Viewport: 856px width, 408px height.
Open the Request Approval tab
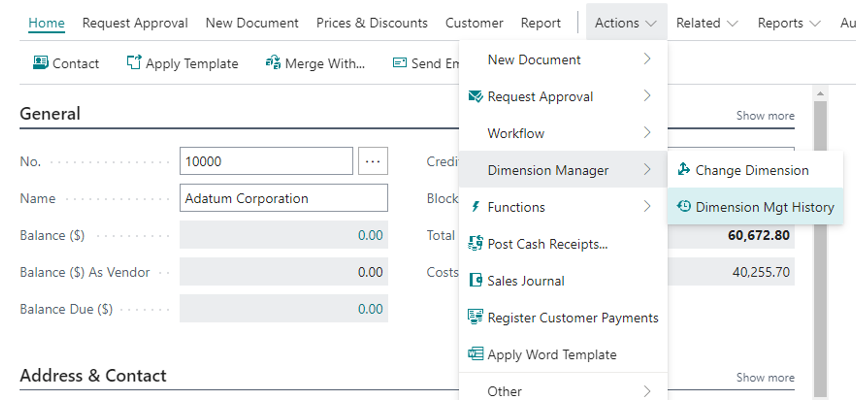point(135,23)
